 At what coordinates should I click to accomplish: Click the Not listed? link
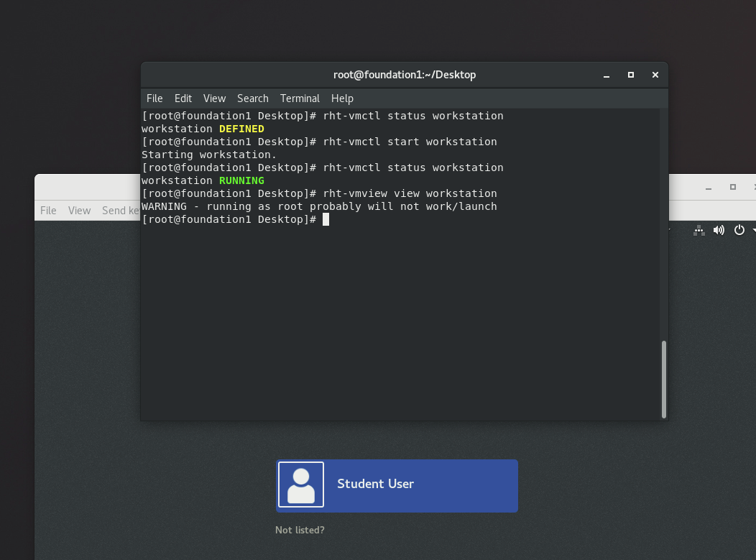click(x=300, y=530)
